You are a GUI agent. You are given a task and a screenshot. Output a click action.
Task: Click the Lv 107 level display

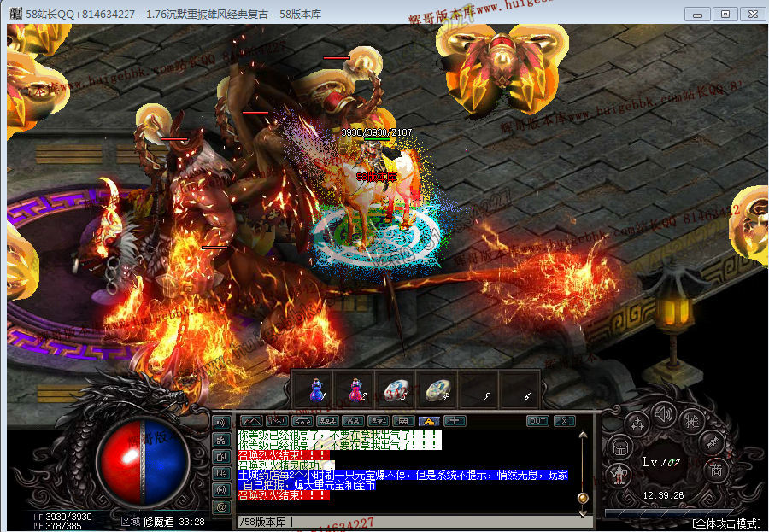tap(661, 462)
